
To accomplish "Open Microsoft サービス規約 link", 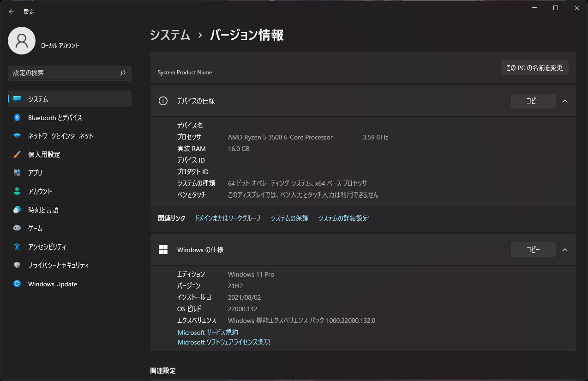I will tap(208, 333).
